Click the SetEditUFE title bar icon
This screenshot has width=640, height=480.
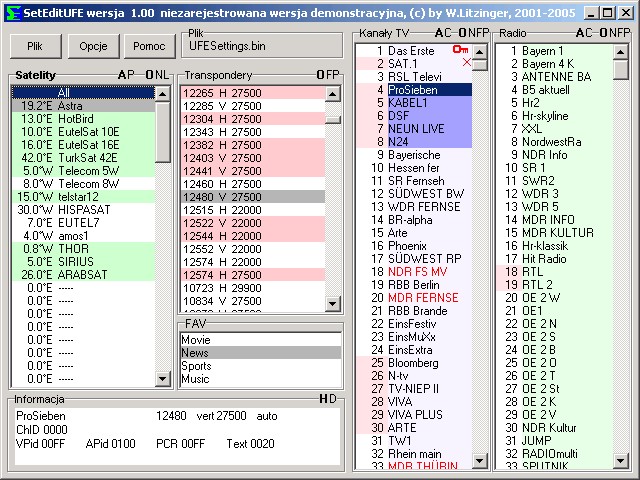tap(10, 10)
